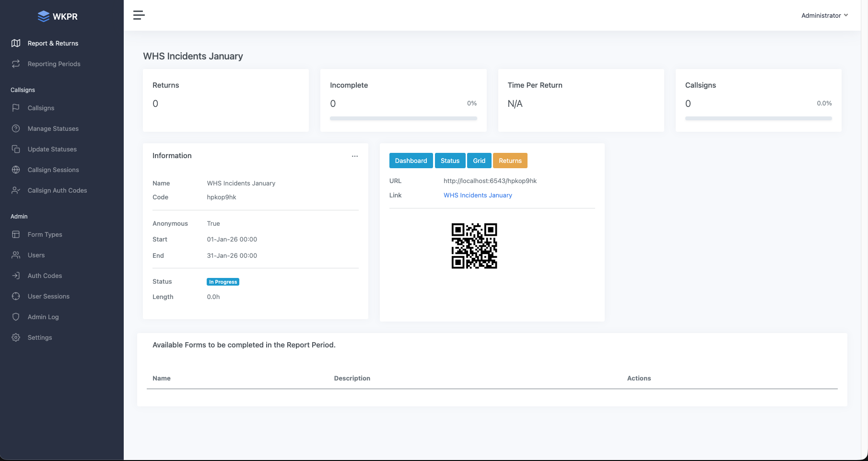Click the Settings gear icon
The image size is (868, 461).
(16, 337)
